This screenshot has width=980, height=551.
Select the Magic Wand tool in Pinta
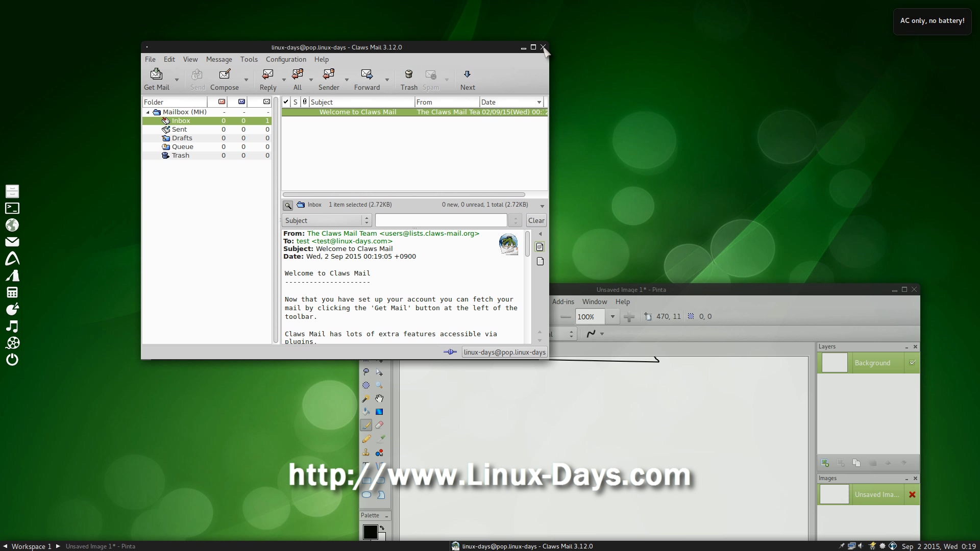[366, 398]
